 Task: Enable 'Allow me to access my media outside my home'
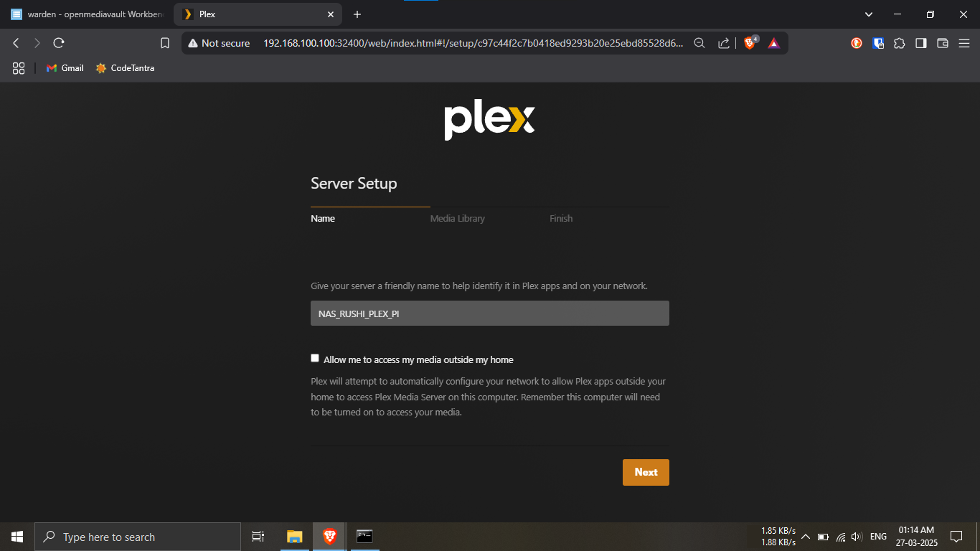[315, 358]
